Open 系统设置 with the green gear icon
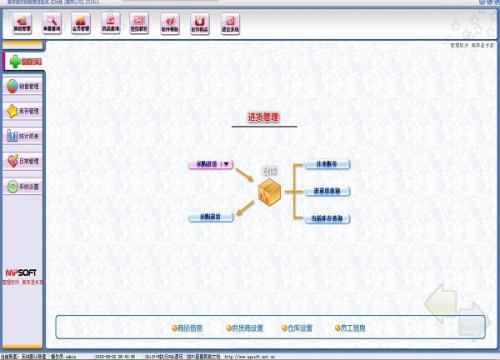 [23, 186]
